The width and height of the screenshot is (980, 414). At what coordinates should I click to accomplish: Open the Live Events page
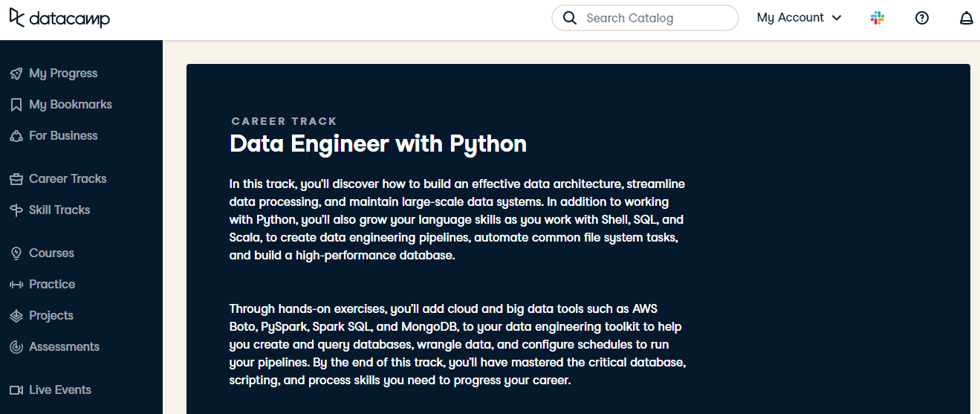pos(60,390)
